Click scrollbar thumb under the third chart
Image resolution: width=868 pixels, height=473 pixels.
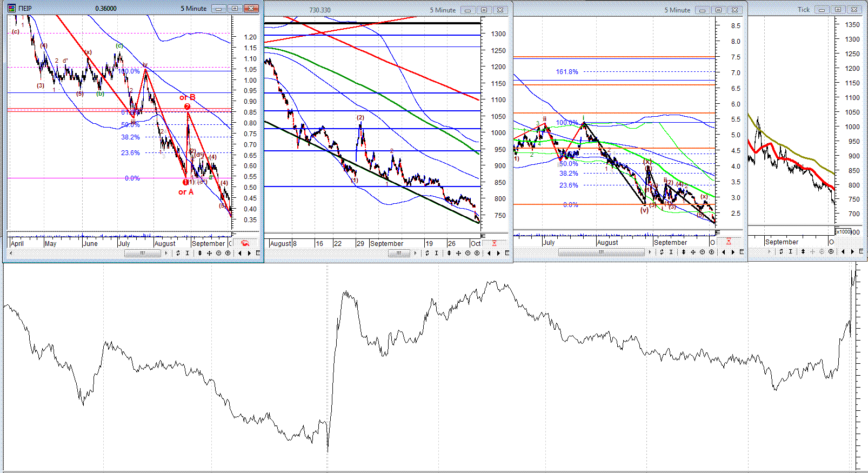point(601,252)
